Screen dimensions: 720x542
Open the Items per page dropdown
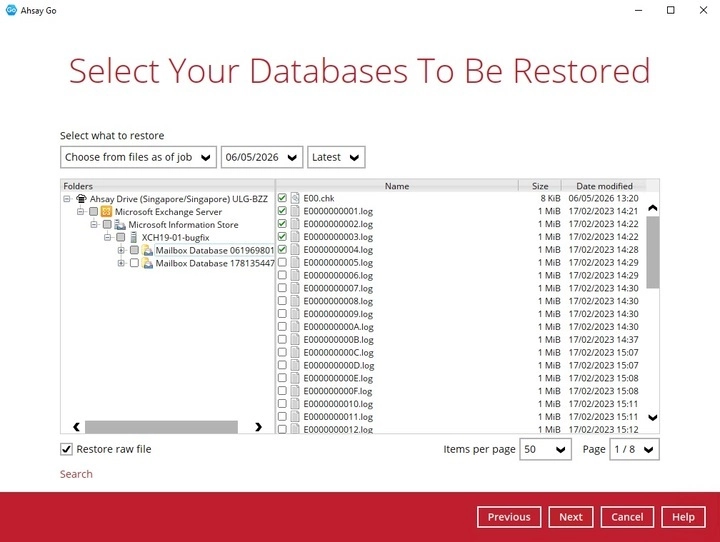pos(545,449)
